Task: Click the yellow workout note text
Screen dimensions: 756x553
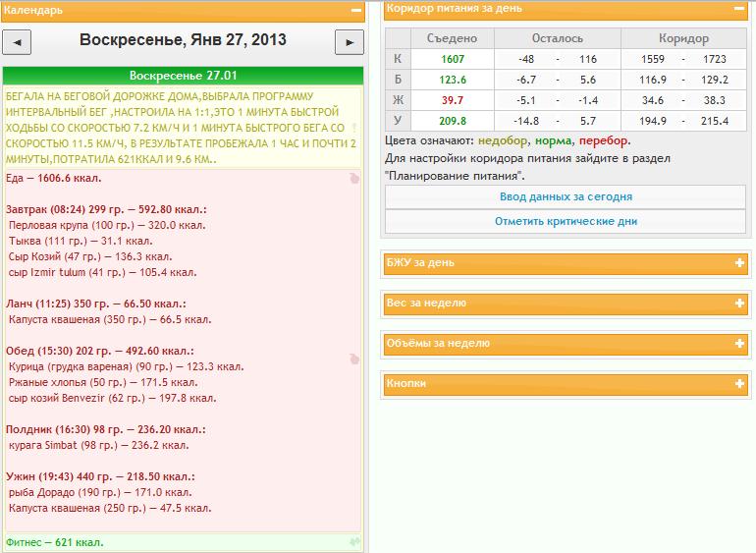Action: point(181,128)
